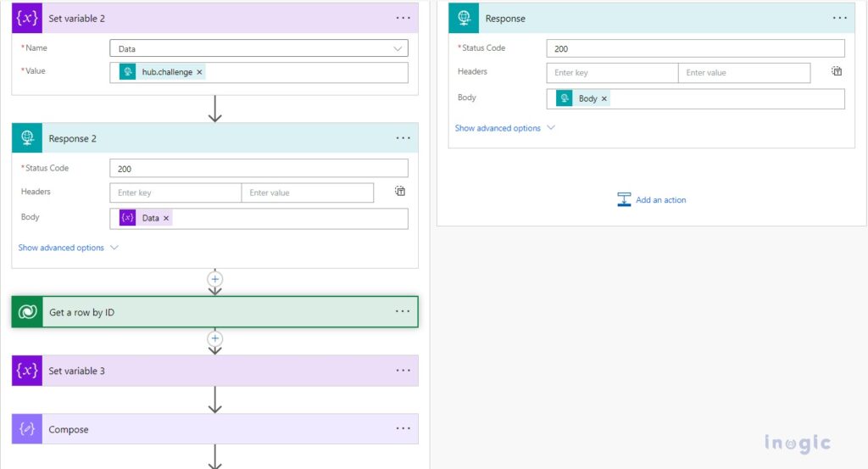
Task: Insert step above Get a row by ID
Action: 215,278
